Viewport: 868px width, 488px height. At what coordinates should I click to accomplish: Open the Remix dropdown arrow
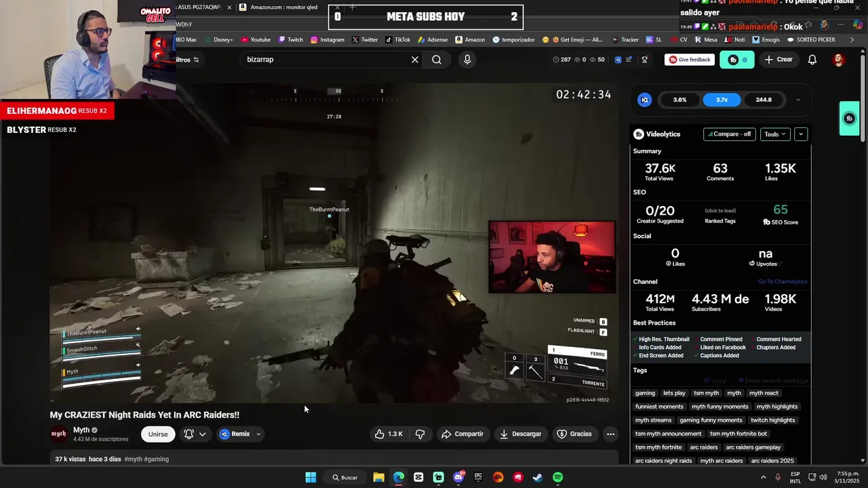[258, 434]
